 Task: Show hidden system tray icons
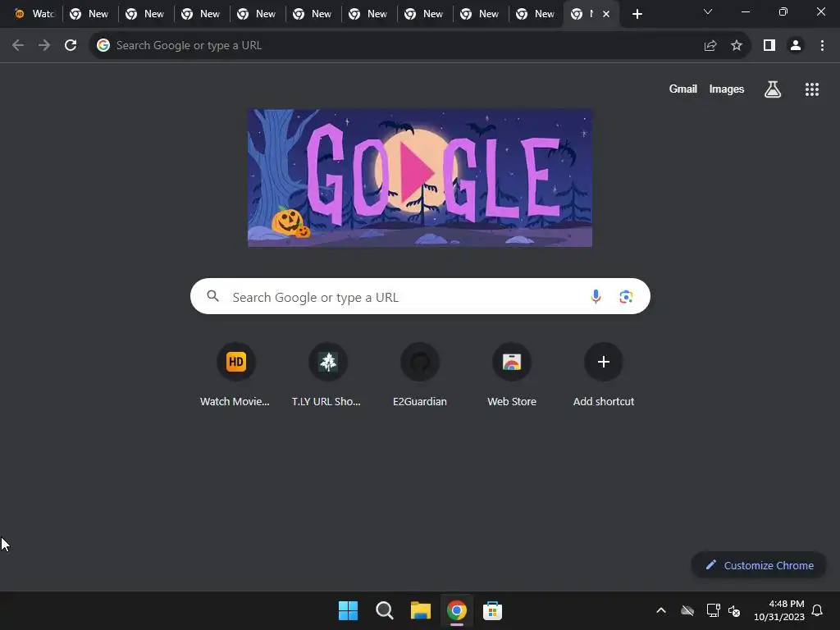(x=661, y=610)
